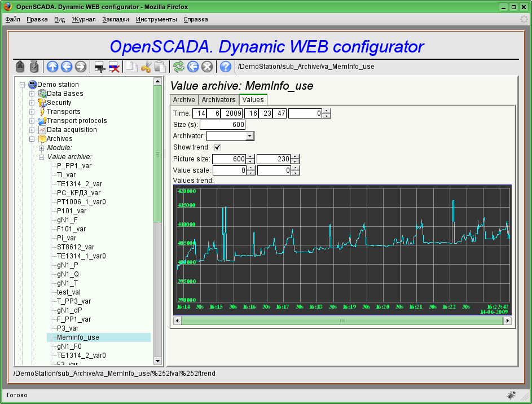Increase Picture size width with up arrow

(x=250, y=157)
